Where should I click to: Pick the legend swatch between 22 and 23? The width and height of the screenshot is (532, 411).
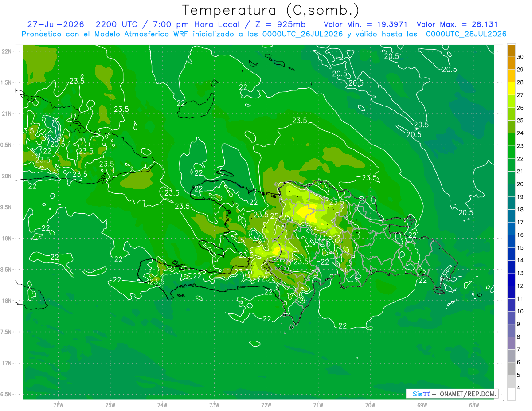point(511,153)
